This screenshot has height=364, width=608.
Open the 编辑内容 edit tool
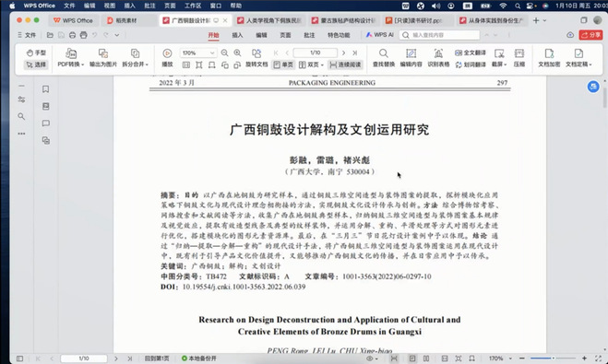tap(411, 58)
